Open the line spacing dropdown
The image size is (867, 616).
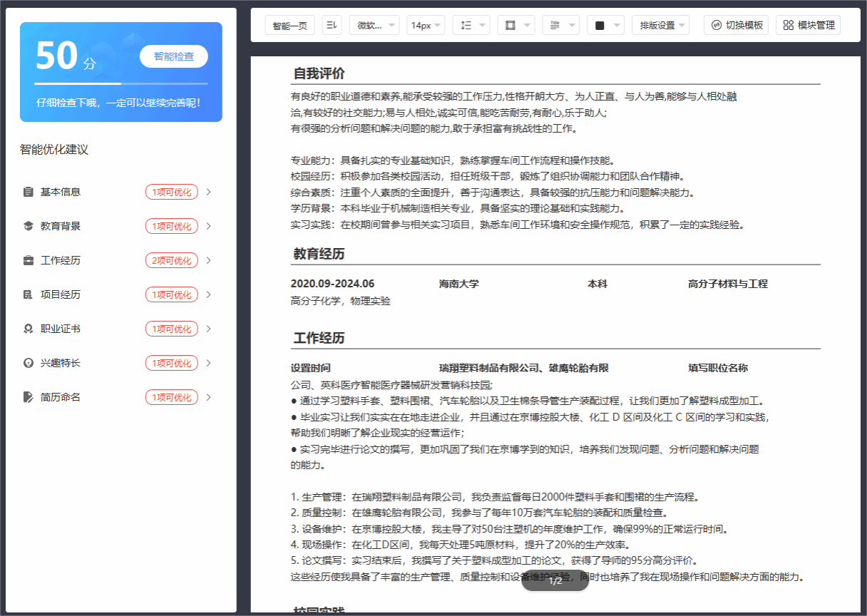click(471, 25)
